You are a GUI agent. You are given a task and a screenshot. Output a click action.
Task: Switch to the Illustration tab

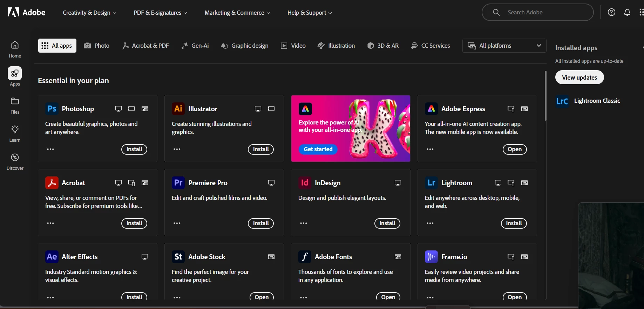tap(336, 46)
